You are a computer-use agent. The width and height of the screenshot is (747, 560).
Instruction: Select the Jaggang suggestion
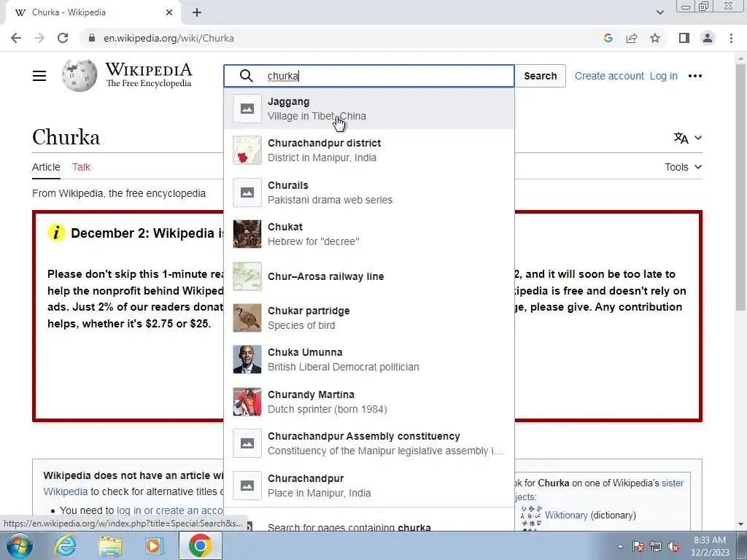pyautogui.click(x=369, y=109)
